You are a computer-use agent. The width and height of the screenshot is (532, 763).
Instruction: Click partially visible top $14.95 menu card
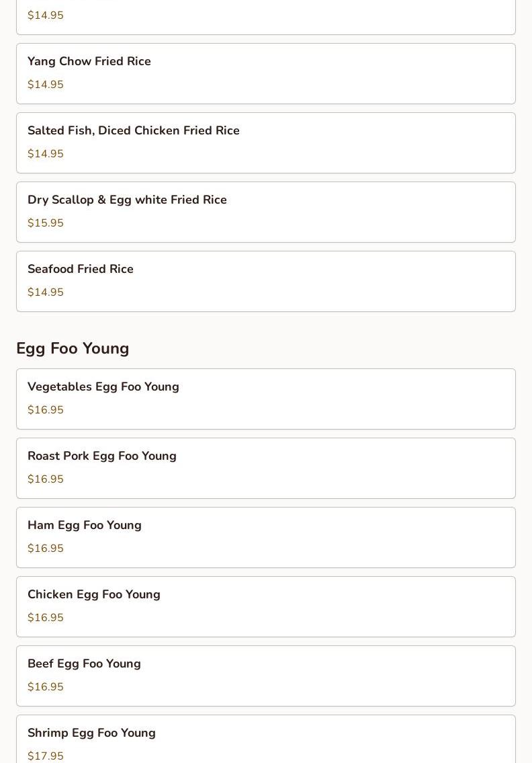point(265,17)
